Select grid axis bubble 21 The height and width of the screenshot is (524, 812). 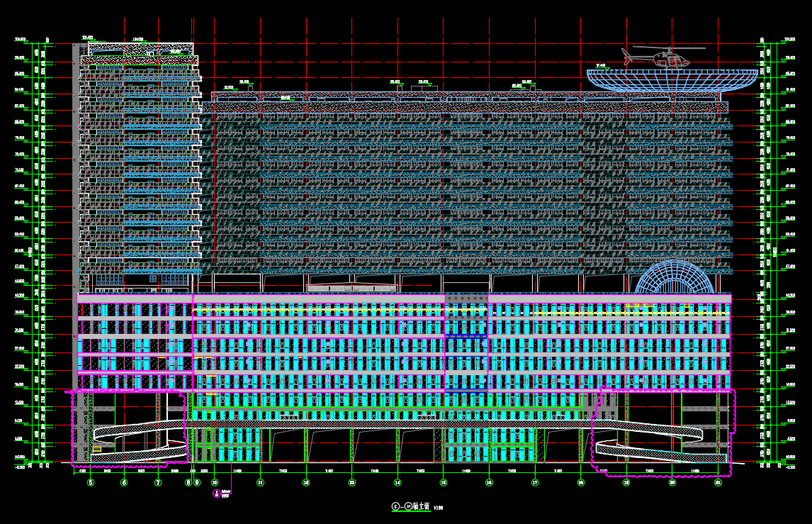(718, 483)
